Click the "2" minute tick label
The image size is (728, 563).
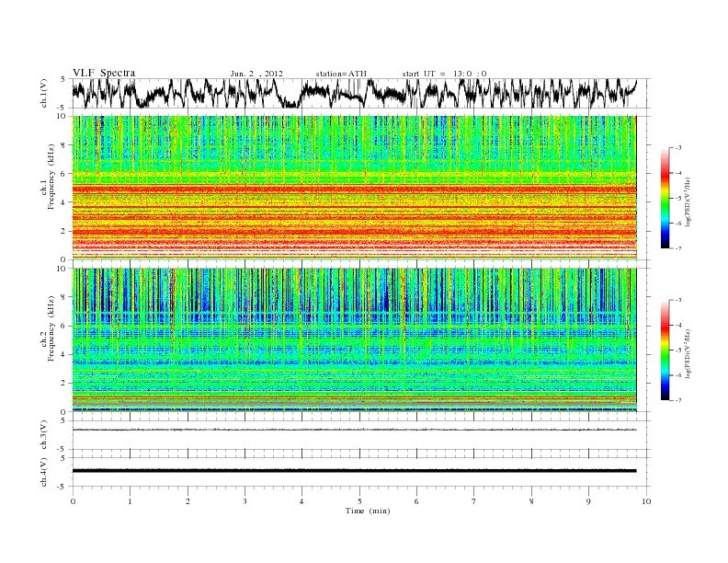coord(188,501)
